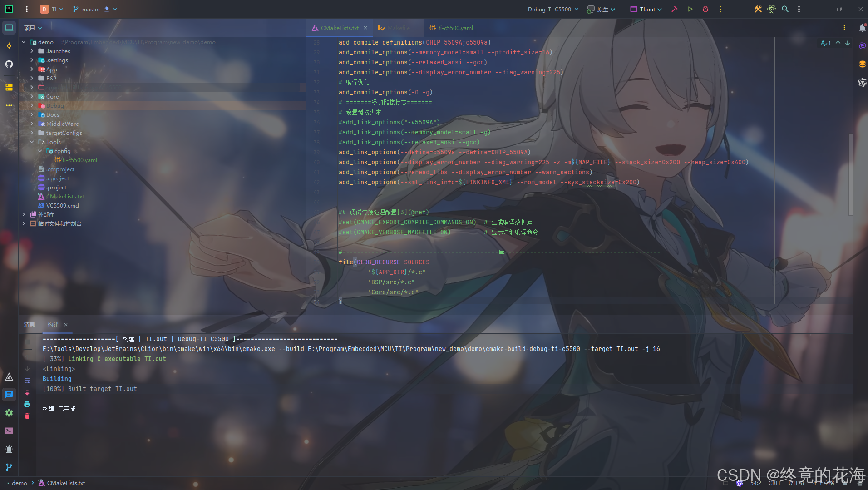Viewport: 868px width, 490px height.
Task: Close the 构建 tab
Action: click(x=66, y=324)
